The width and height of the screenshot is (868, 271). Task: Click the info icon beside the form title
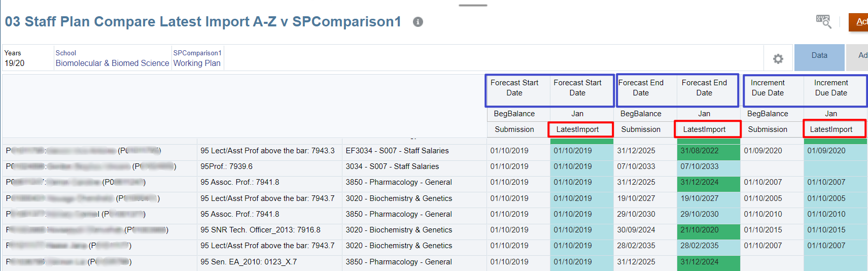(418, 22)
